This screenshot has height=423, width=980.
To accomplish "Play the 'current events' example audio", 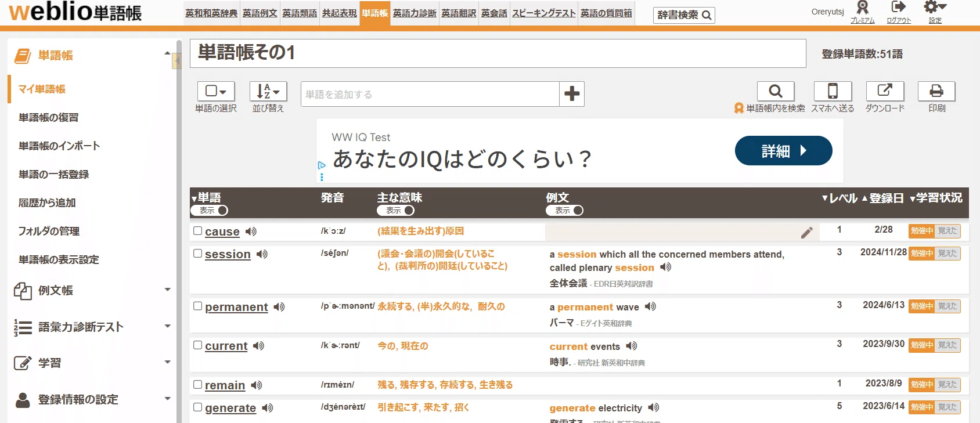I will click(x=632, y=346).
